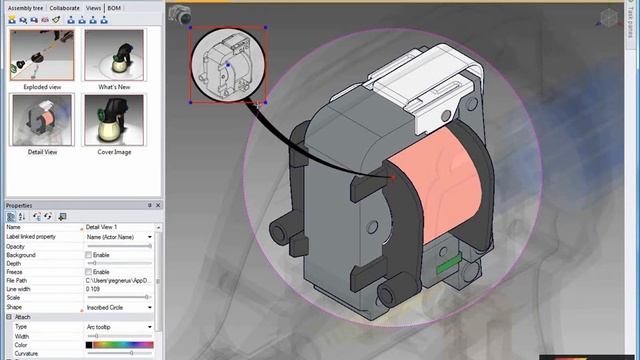Click the green component on the model
Screen dimensions: 640x360
coord(448,264)
